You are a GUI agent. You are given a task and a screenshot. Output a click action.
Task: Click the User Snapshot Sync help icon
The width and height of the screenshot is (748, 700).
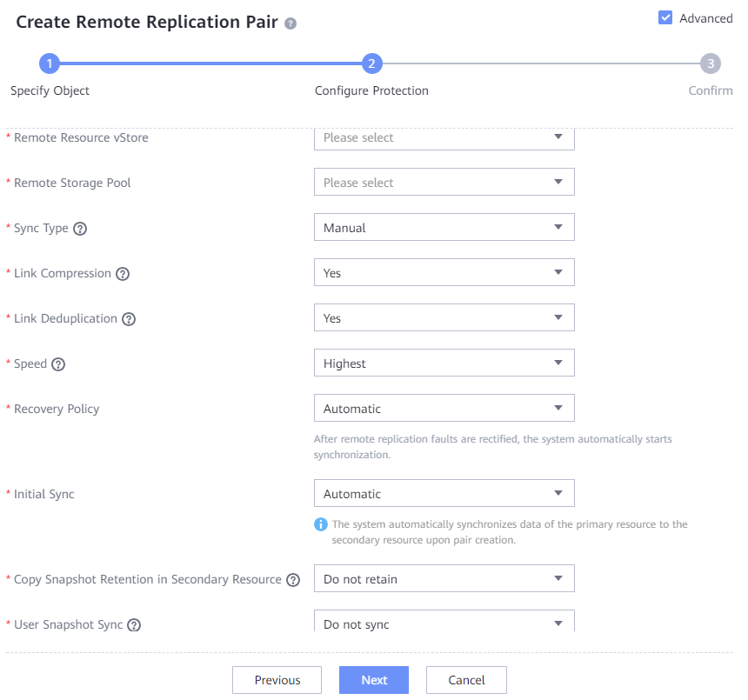click(134, 625)
